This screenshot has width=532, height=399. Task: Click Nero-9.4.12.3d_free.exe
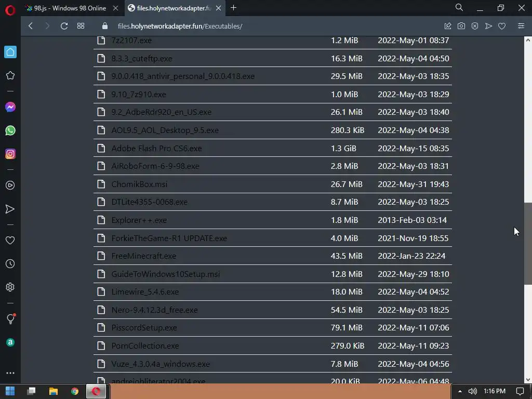(154, 310)
